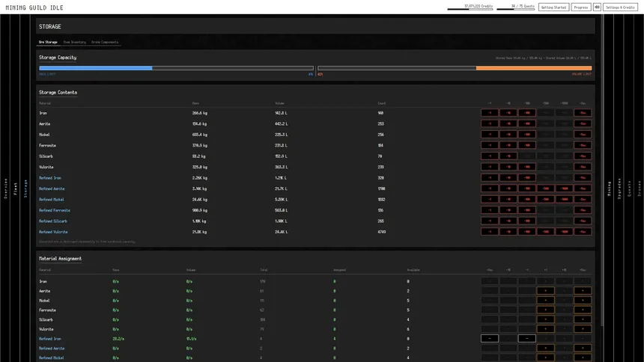Switch to the Ore Storage tab
Viewport: 644px width, 362px height.
[x=48, y=42]
